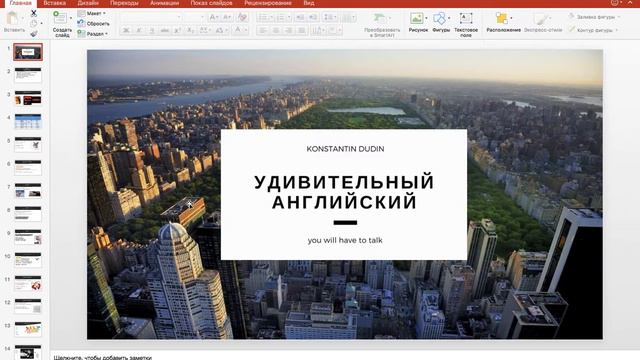Expand the Рисунок dropdown arrow

[426, 18]
